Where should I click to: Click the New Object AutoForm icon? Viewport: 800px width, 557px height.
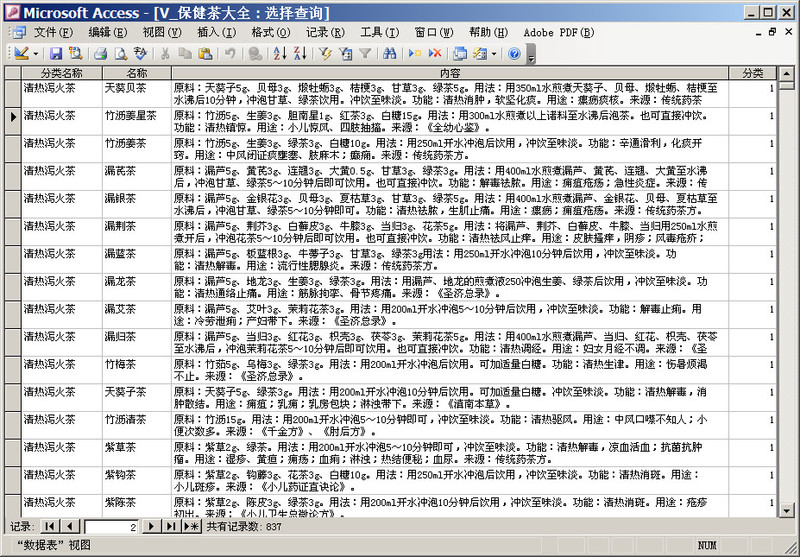point(480,53)
